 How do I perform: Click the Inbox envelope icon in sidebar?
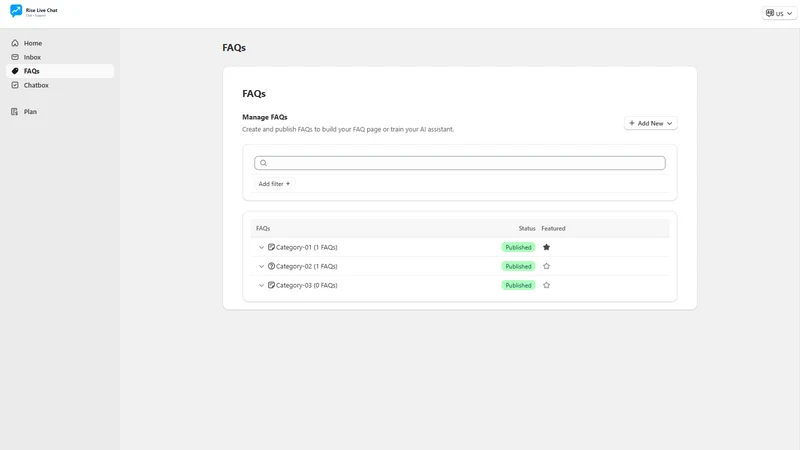pos(15,57)
